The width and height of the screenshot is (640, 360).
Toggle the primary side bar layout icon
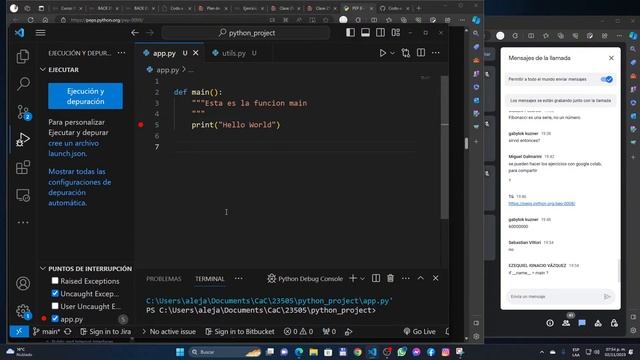tap(350, 33)
